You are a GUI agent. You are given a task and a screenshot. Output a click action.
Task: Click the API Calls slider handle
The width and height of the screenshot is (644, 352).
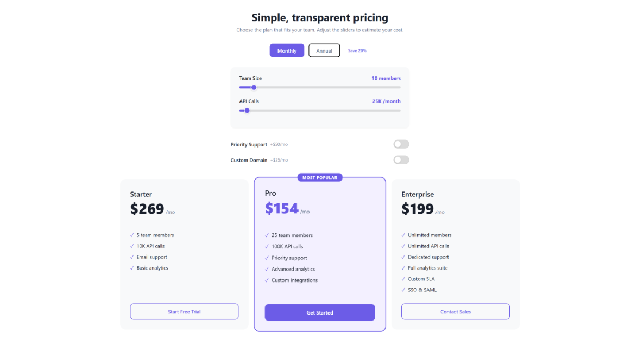pos(247,110)
